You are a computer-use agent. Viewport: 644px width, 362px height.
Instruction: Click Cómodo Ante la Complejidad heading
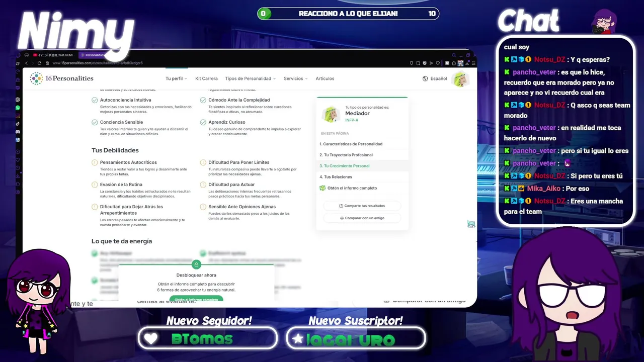(239, 100)
